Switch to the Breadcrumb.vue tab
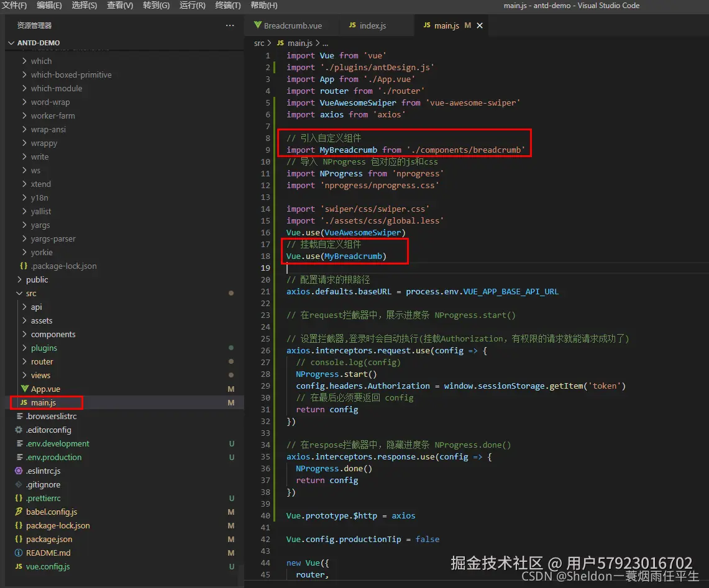 coord(293,25)
